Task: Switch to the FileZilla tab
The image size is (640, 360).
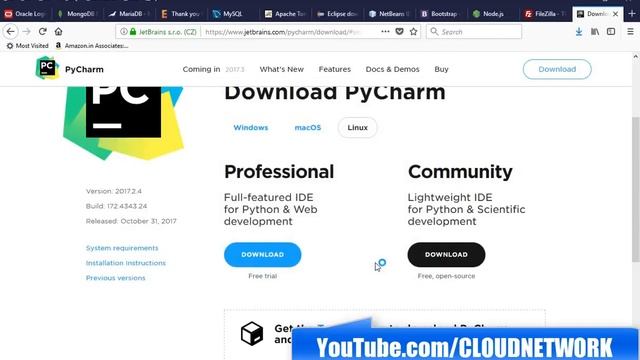Action: tap(545, 14)
